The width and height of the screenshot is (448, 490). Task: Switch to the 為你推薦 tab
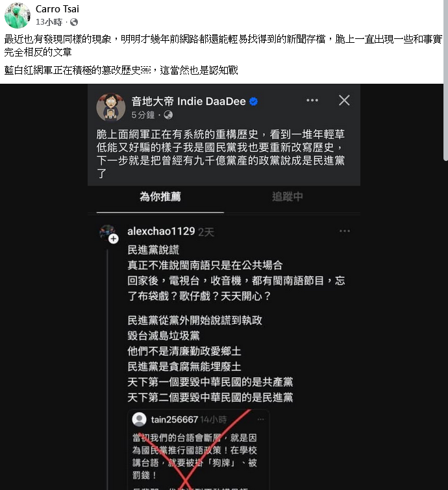(160, 197)
